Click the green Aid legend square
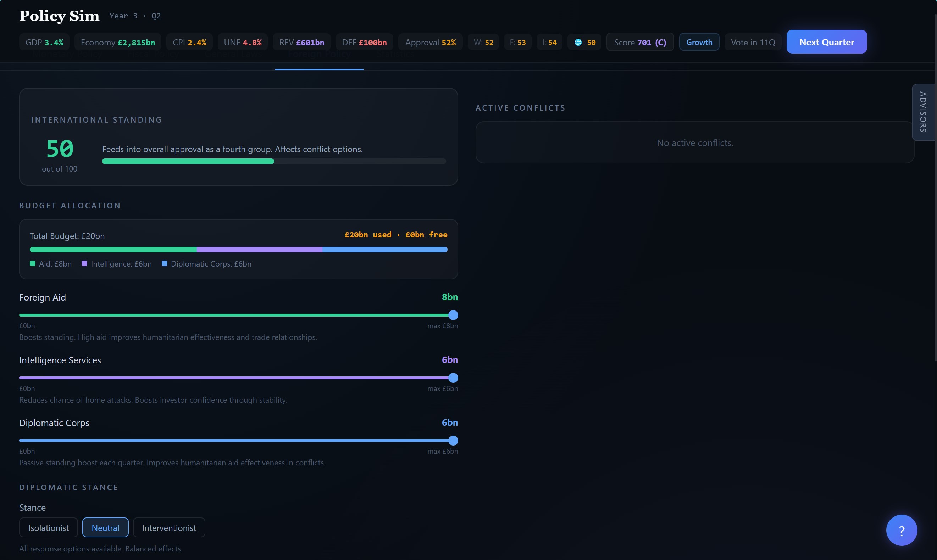 pos(33,263)
